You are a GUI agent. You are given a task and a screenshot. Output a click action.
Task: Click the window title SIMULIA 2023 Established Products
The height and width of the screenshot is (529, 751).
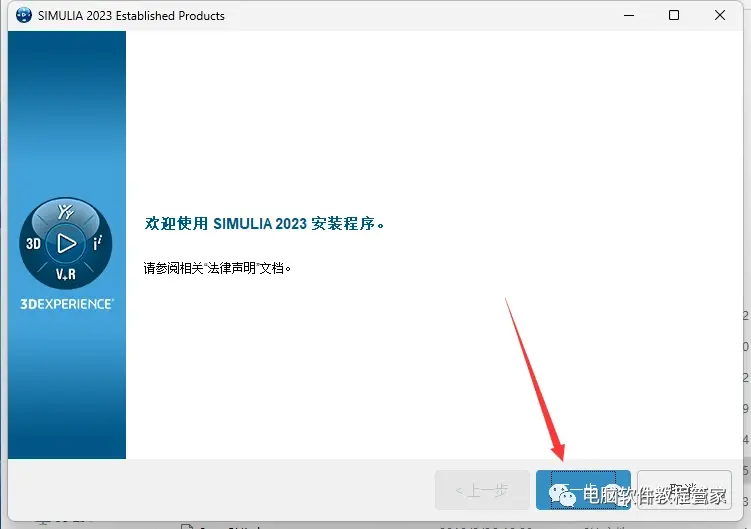coord(131,15)
